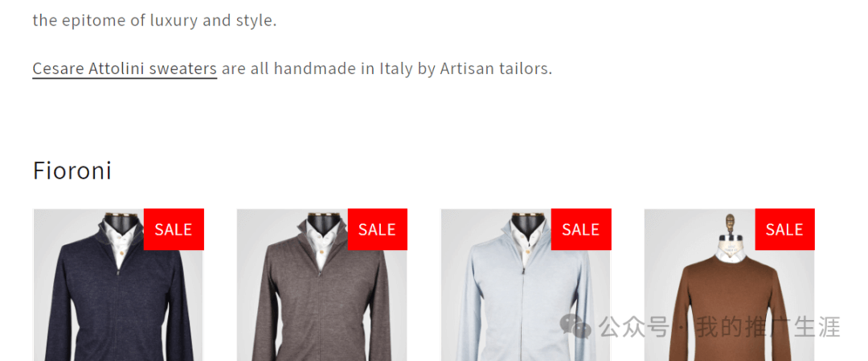
Task: Open the Cesare Attolini sweaters link
Action: (x=125, y=68)
